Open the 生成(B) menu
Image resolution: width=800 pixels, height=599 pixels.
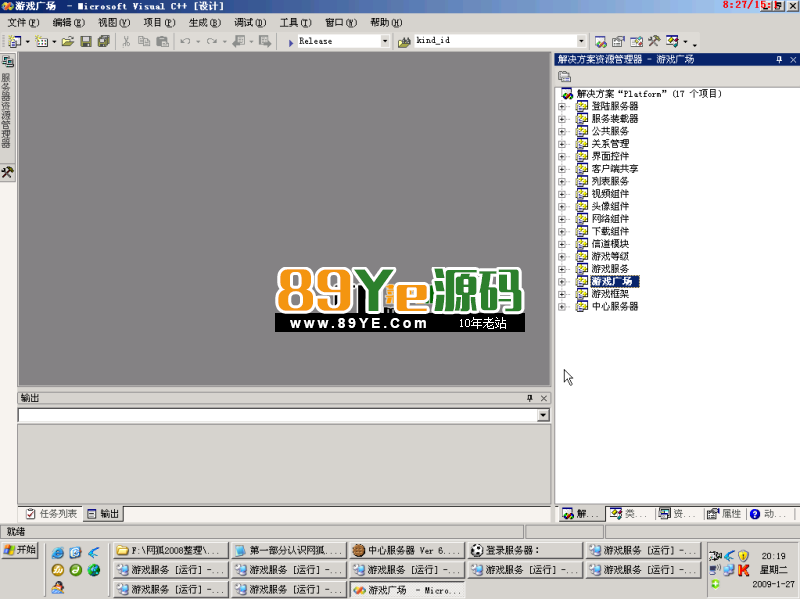pos(205,23)
